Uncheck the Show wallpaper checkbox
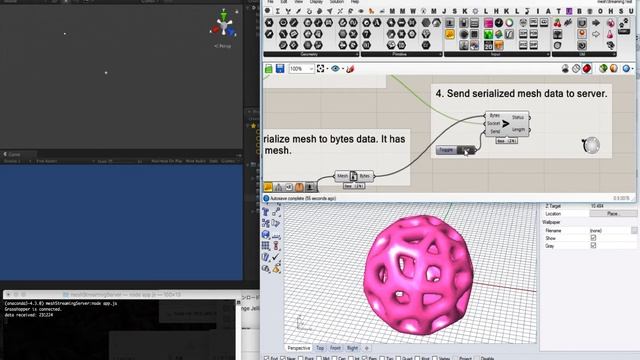The height and width of the screenshot is (360, 640). coord(593,238)
